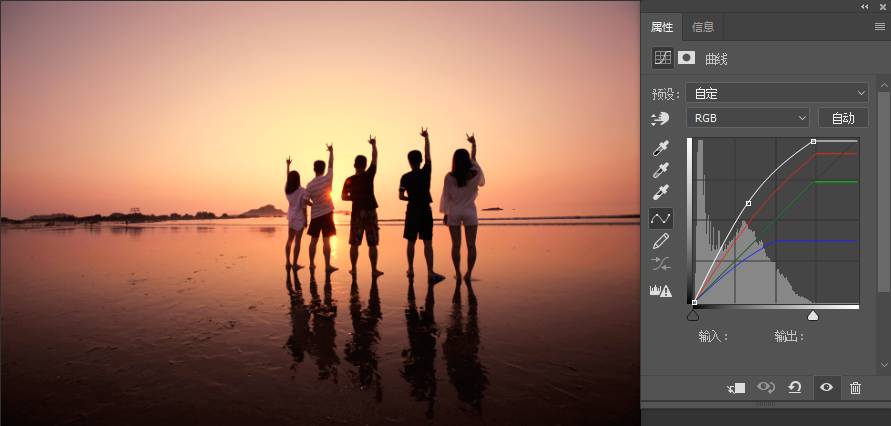This screenshot has height=426, width=891.
Task: Select the middle curve control point
Action: [748, 203]
